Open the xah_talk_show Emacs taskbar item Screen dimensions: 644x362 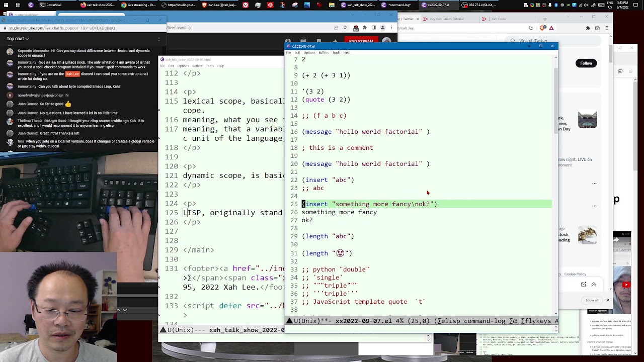click(358, 5)
